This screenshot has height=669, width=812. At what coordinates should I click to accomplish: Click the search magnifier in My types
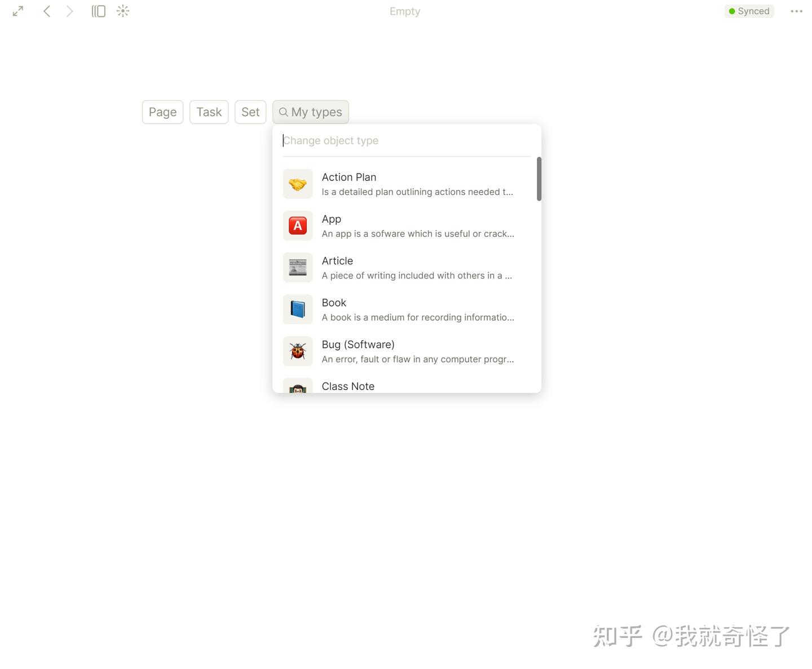point(284,112)
